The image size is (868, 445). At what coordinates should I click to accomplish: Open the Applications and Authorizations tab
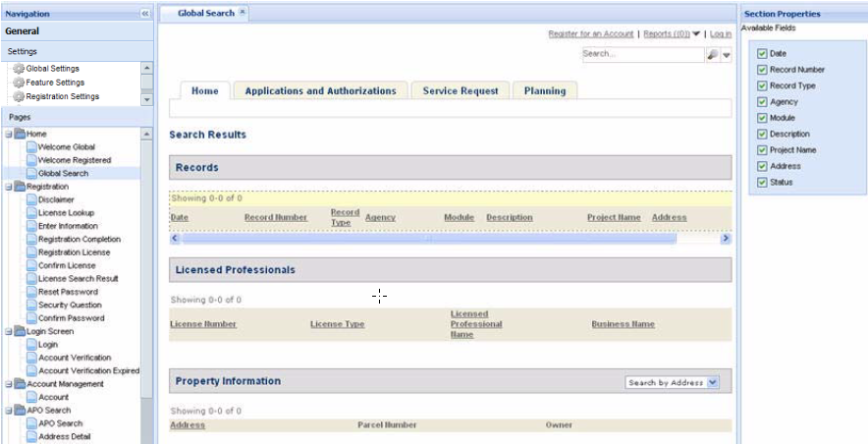click(x=320, y=91)
